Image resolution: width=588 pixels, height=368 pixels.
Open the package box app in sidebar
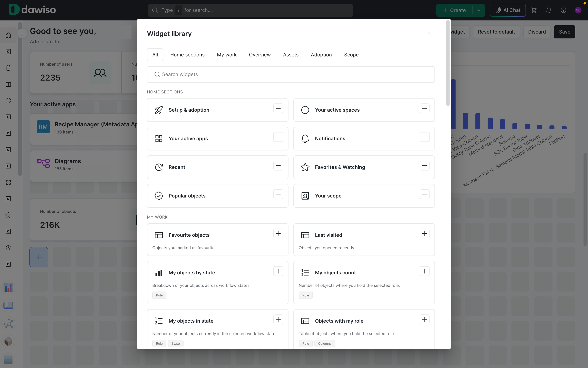pos(9,341)
